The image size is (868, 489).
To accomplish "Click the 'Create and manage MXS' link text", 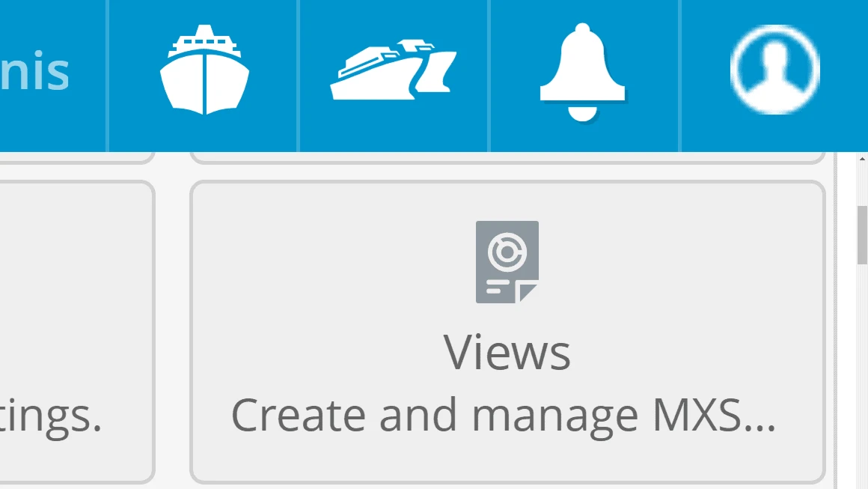I will click(508, 413).
